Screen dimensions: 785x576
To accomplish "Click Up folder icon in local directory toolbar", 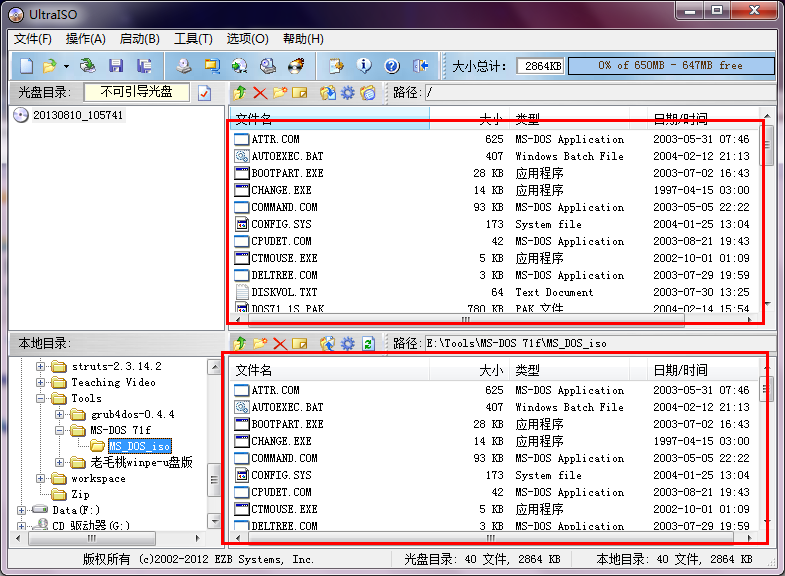I will 240,343.
